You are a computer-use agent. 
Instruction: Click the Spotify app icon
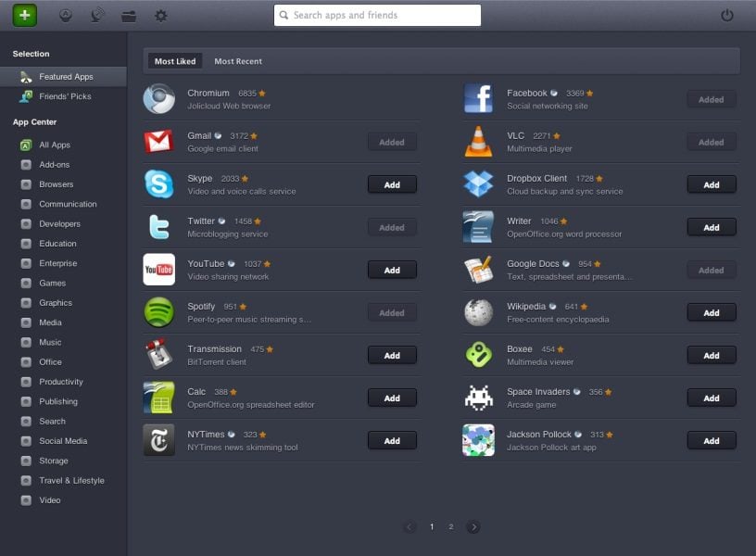(158, 312)
